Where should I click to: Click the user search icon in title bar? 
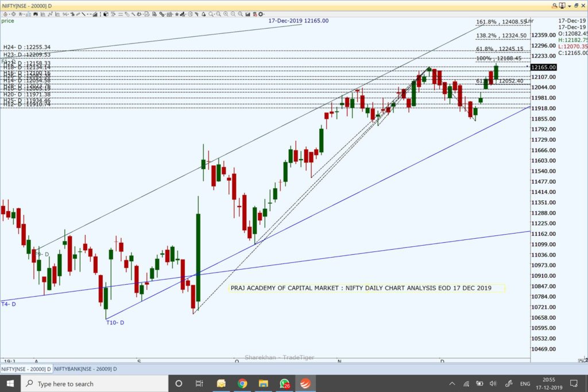[x=554, y=6]
